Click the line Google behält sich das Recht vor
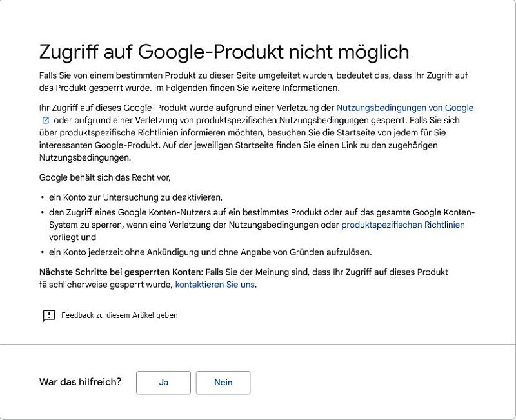Viewport: 516px width, 420px height. (x=104, y=177)
